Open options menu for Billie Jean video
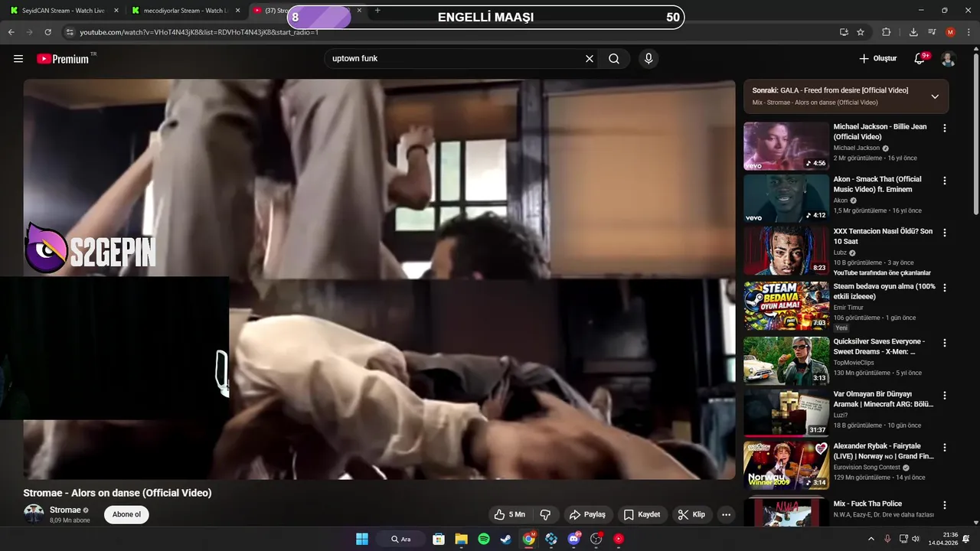 tap(944, 129)
